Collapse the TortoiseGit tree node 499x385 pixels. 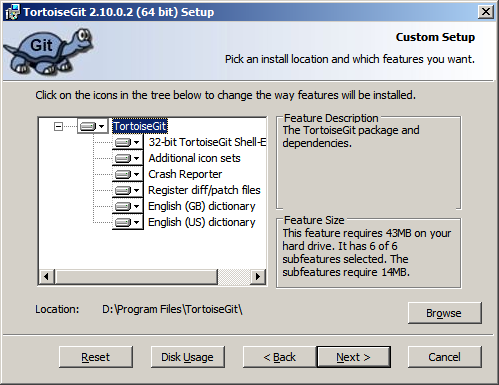[x=58, y=126]
